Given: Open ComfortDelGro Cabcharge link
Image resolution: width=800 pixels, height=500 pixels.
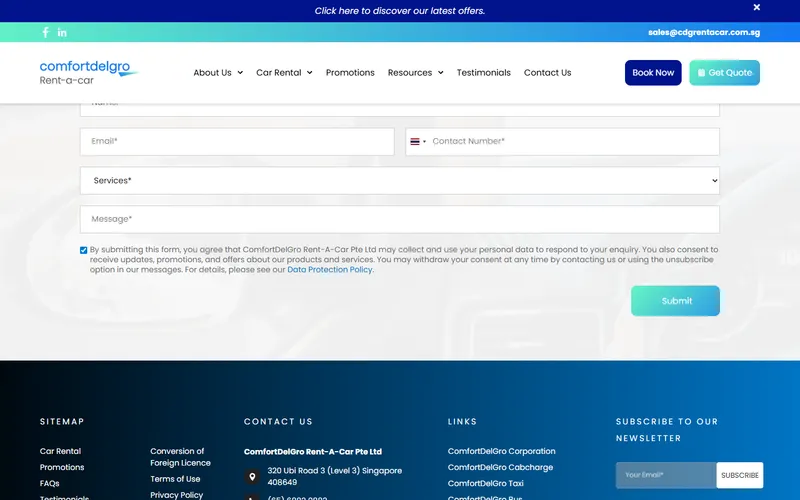Looking at the screenshot, I should coord(500,467).
